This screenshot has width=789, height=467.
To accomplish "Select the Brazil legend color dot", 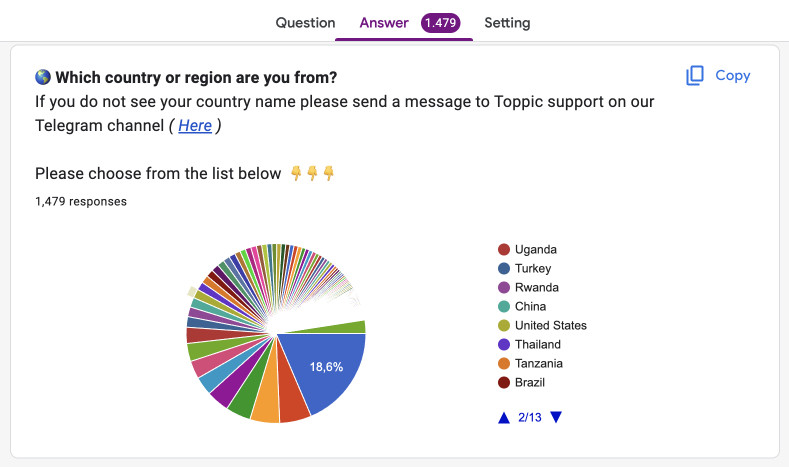I will point(504,382).
